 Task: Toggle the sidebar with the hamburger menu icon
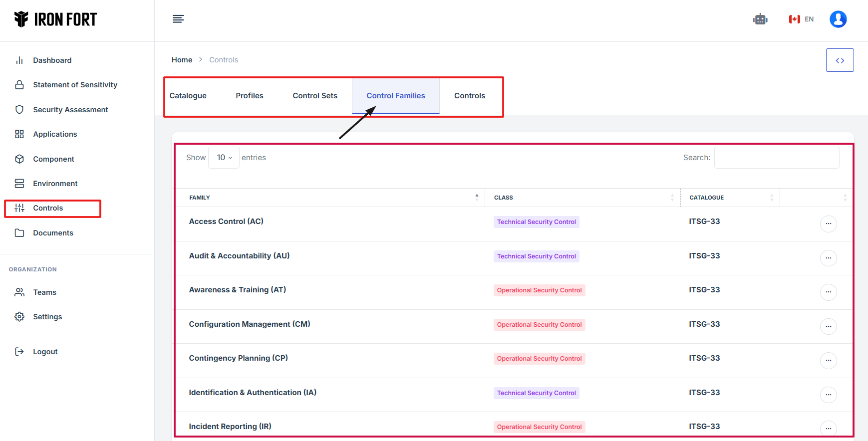tap(178, 19)
